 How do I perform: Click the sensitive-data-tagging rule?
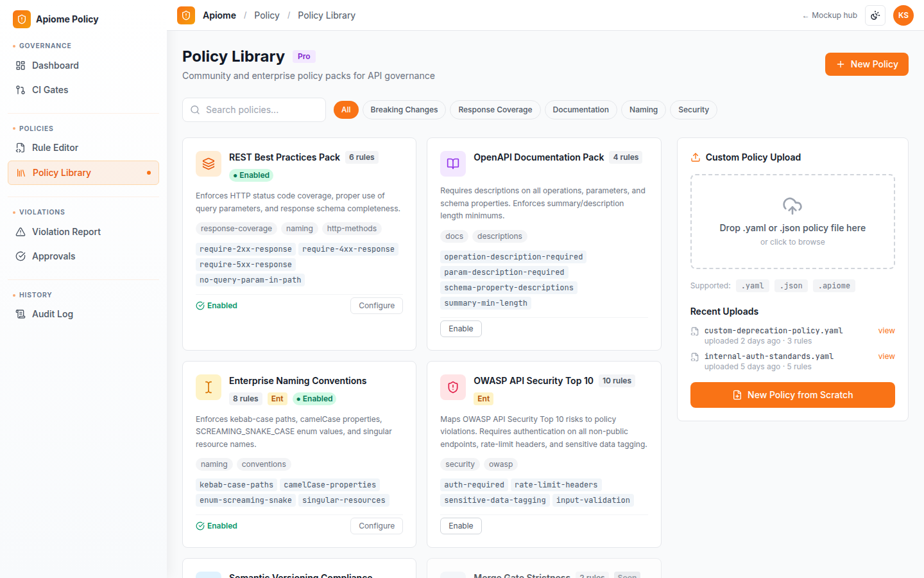(x=495, y=500)
